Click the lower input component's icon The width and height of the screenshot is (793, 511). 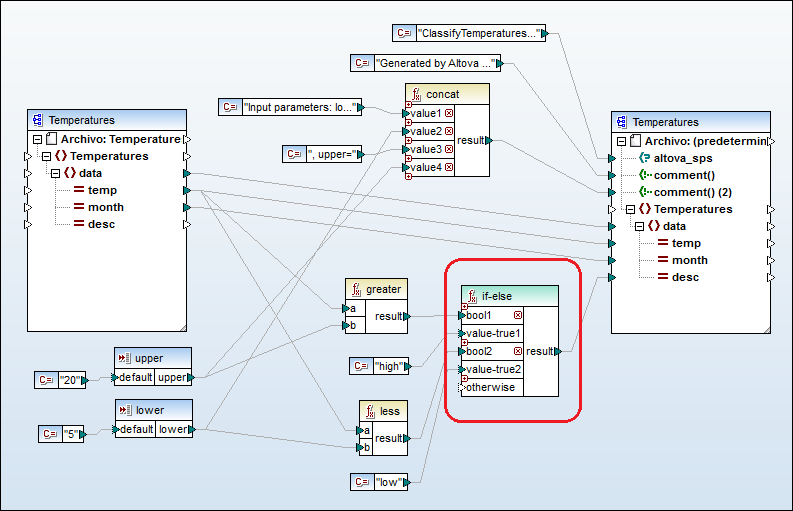(x=125, y=410)
